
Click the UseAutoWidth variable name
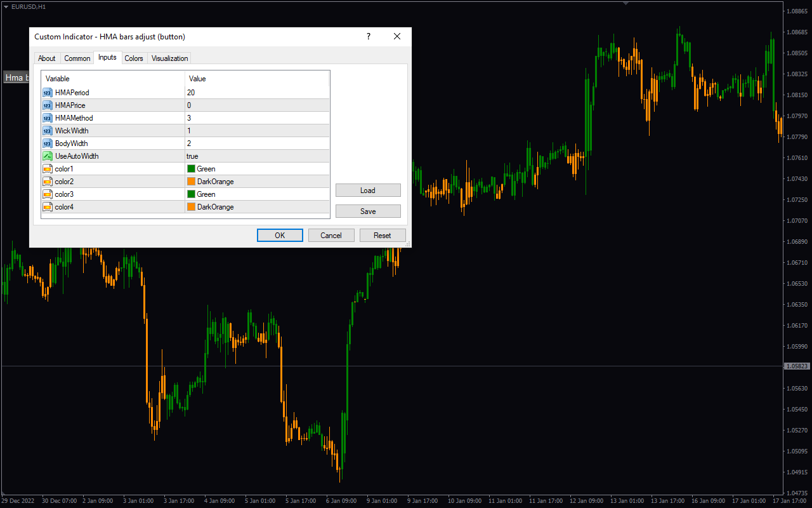(x=77, y=156)
